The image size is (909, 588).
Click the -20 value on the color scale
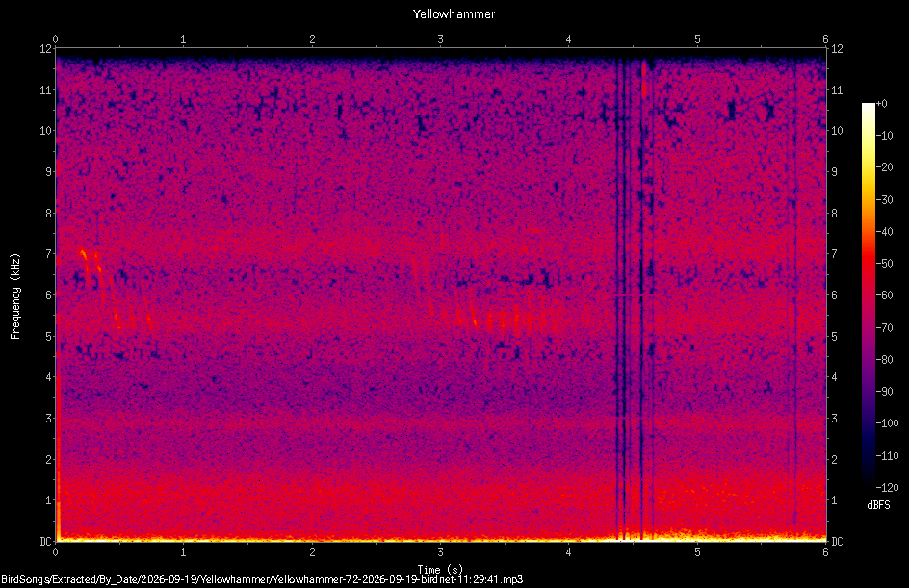(x=885, y=167)
